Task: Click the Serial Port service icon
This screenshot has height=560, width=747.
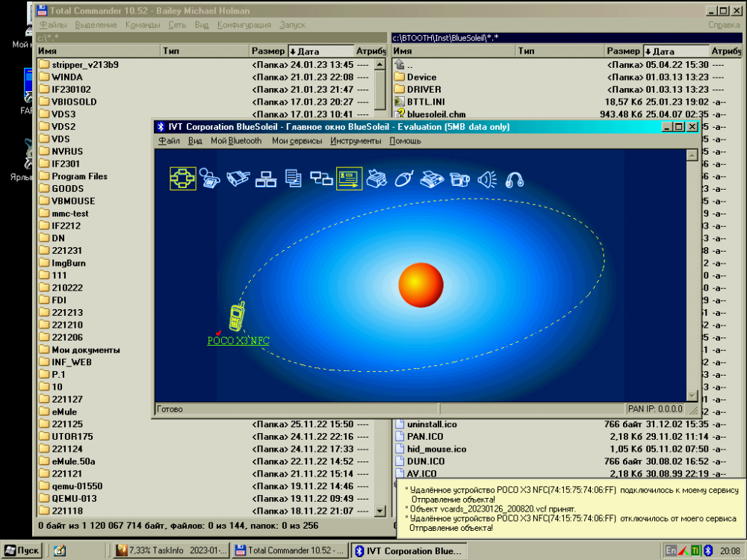Action: (x=238, y=179)
